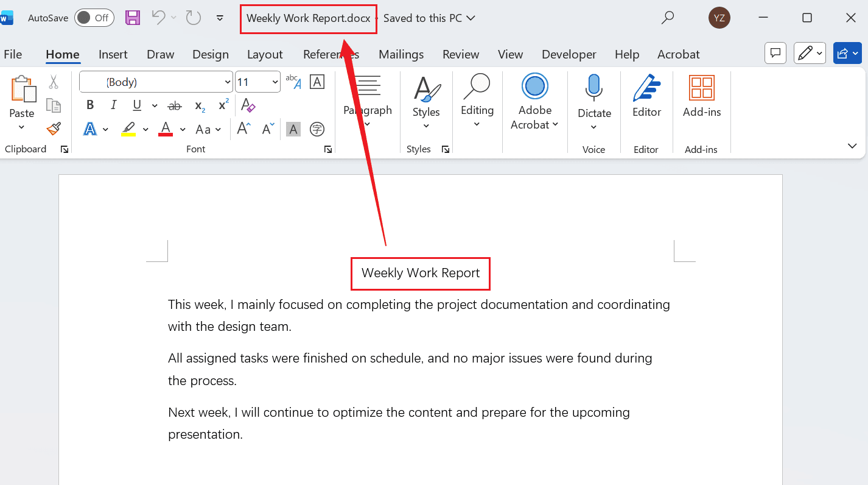Toggle Underline formatting
The image size is (868, 485).
point(136,105)
